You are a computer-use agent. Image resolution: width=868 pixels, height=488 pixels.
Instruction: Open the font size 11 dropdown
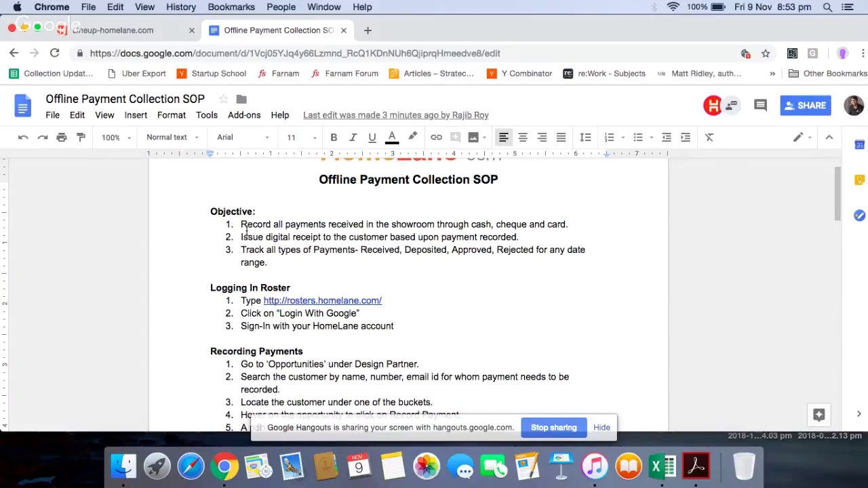tap(300, 138)
